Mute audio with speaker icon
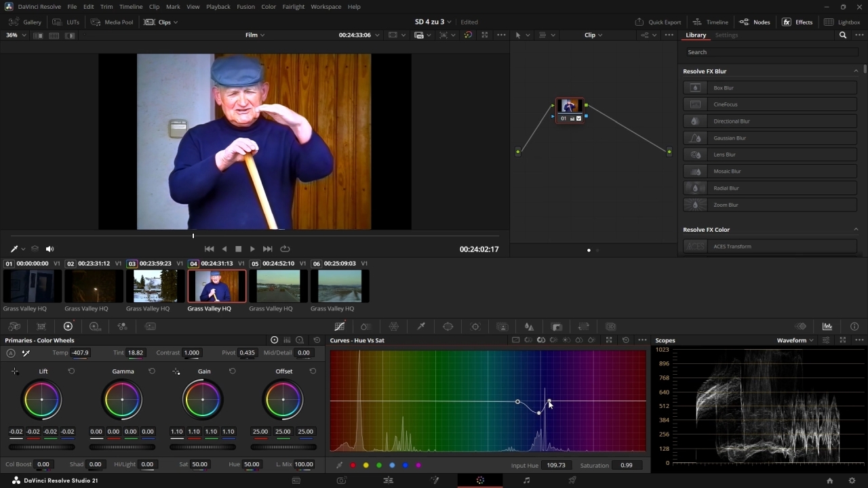868x488 pixels. tap(50, 249)
